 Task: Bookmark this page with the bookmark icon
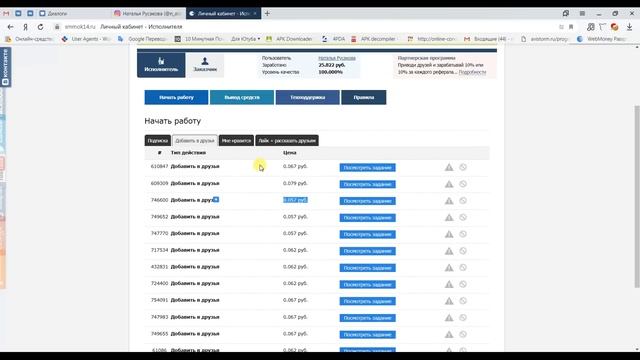point(571,27)
